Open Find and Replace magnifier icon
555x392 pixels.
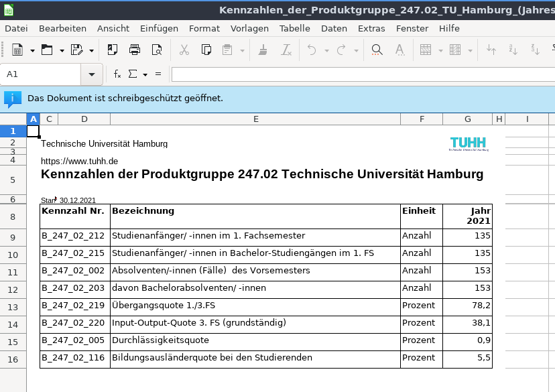click(x=377, y=50)
